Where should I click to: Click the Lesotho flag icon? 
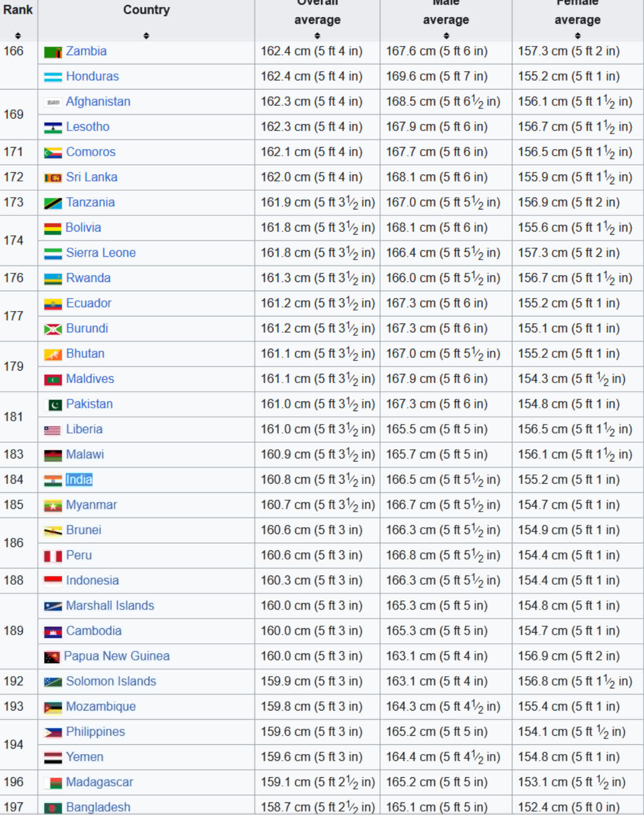53,127
